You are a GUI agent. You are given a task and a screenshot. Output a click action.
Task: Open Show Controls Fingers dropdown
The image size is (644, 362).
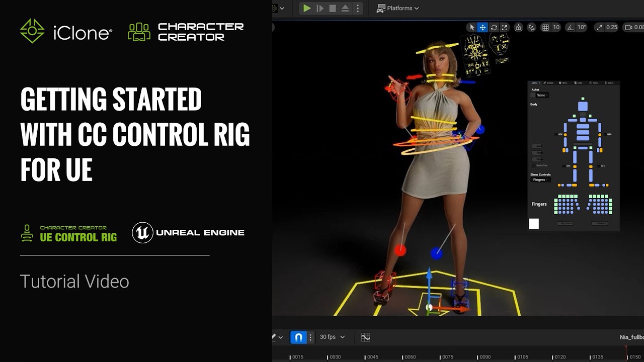541,179
